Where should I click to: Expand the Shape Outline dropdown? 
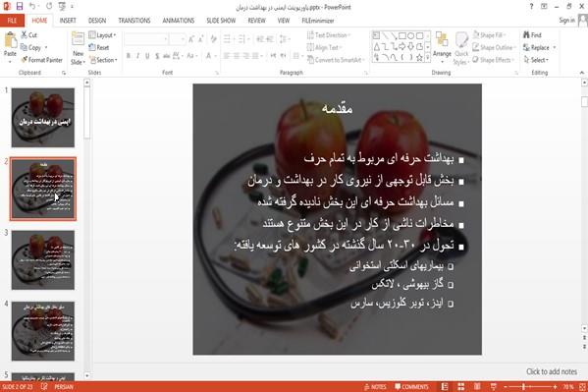pyautogui.click(x=494, y=47)
